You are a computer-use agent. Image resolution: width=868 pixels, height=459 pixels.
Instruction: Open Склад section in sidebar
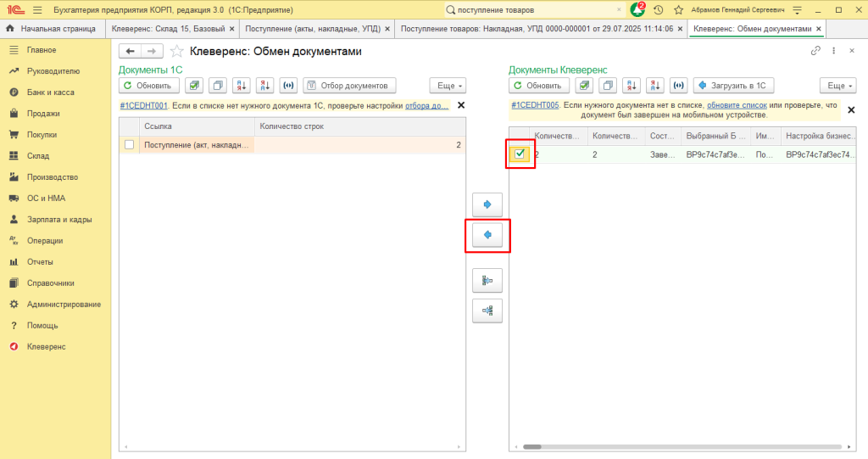[38, 156]
